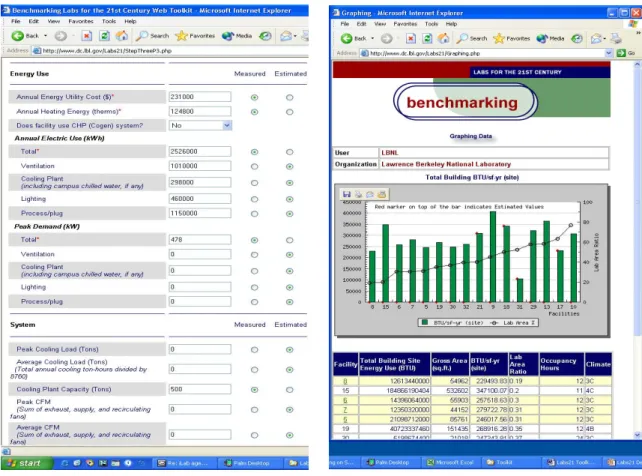Select Measured for Annual Electric Ventilation

[254, 167]
